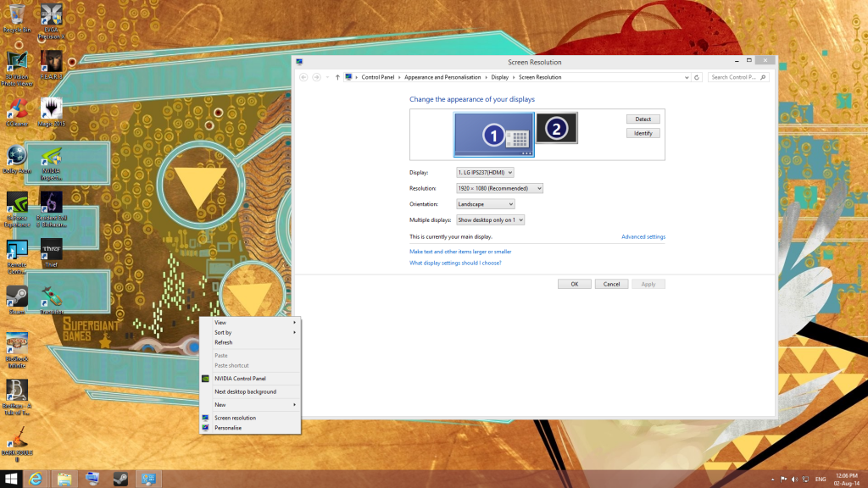Click the Screen Resolution taskbar button

pyautogui.click(x=148, y=480)
